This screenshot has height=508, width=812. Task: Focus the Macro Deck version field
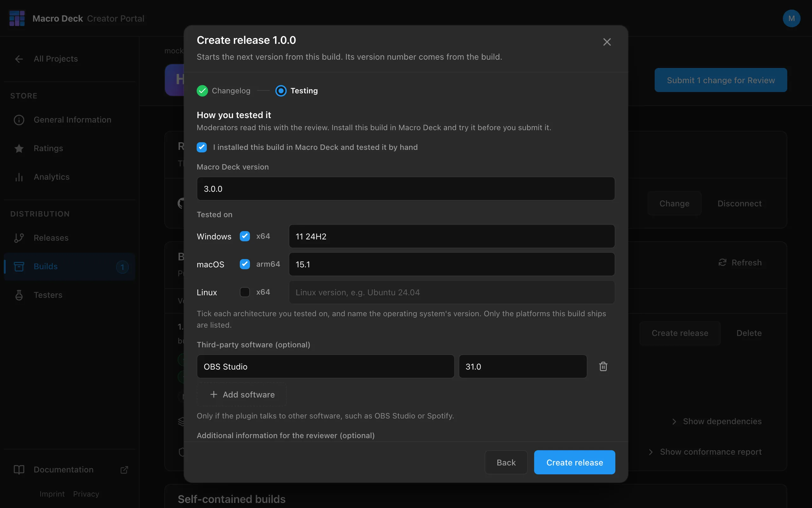406,189
